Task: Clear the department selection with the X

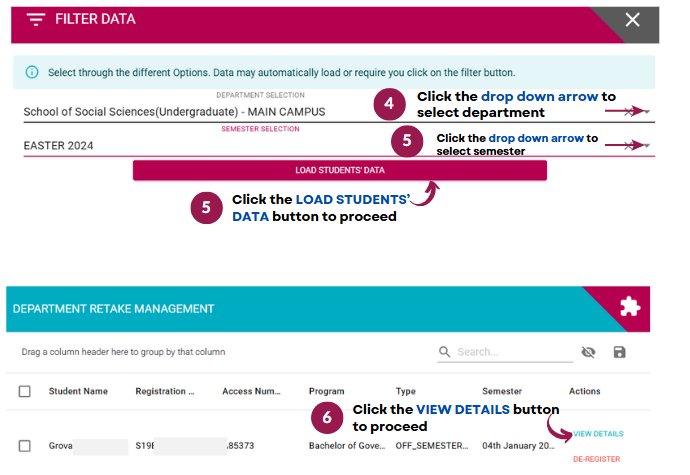Action: (x=629, y=112)
